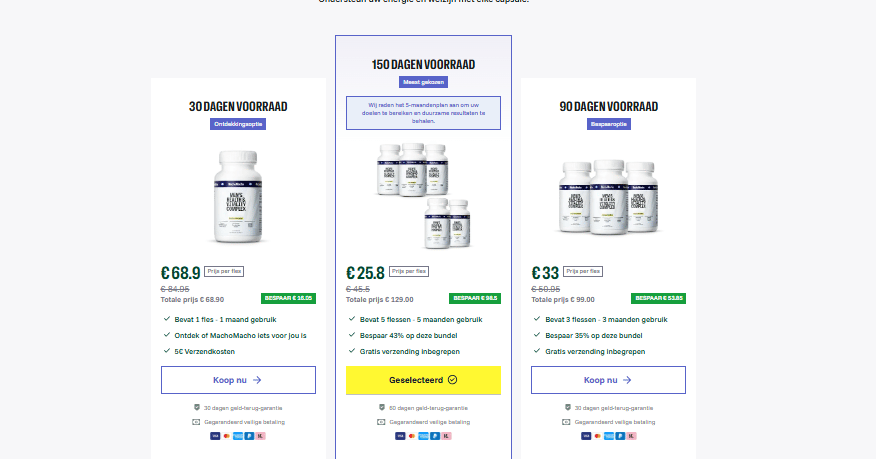Click checkmark beside Bevat 3 flessen
Viewport: 876px width, 459px height.
click(x=537, y=319)
